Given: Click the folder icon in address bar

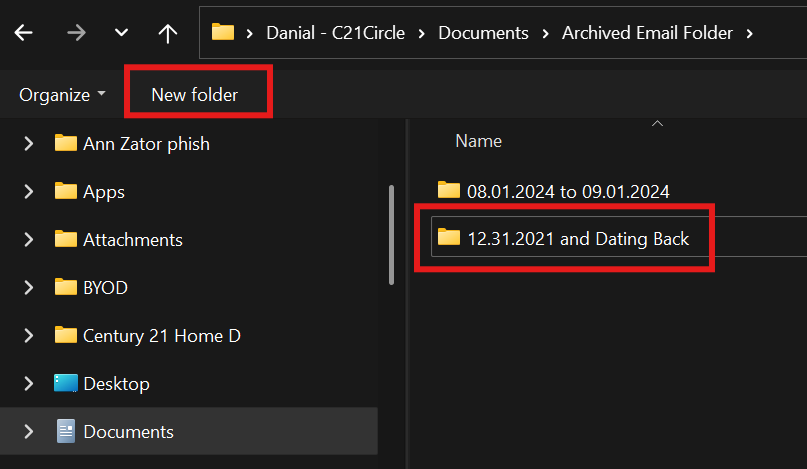Looking at the screenshot, I should [x=223, y=33].
